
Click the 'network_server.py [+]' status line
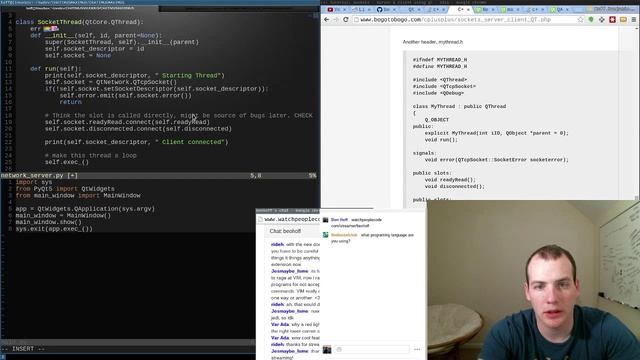pos(158,176)
